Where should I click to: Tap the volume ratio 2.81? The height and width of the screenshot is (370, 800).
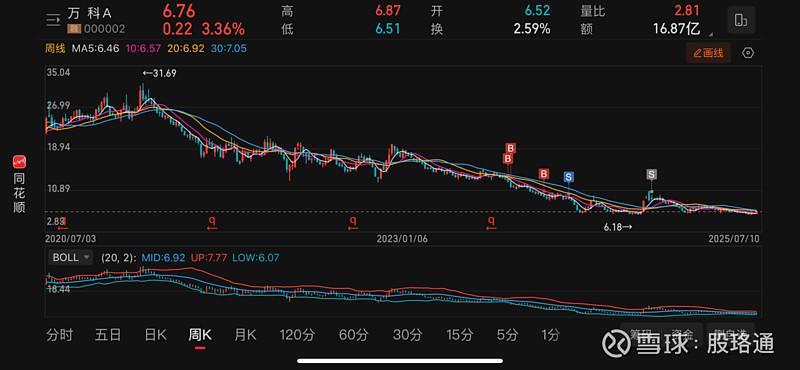pos(687,11)
